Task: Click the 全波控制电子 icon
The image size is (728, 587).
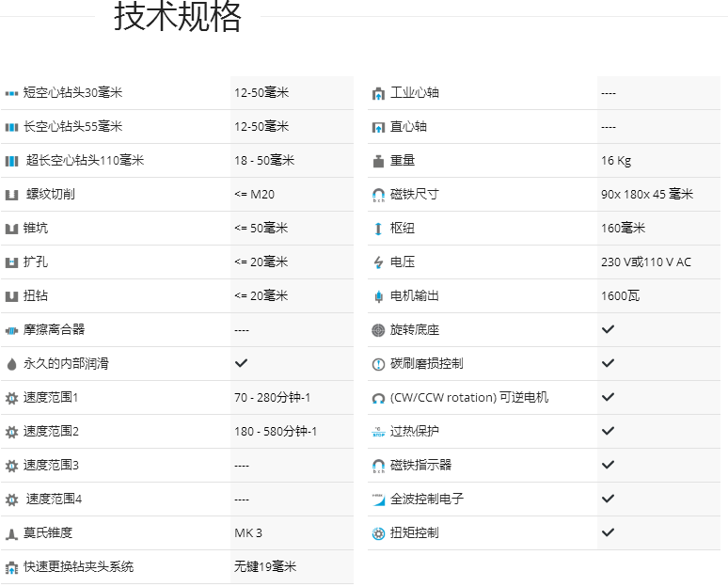Action: 378,500
